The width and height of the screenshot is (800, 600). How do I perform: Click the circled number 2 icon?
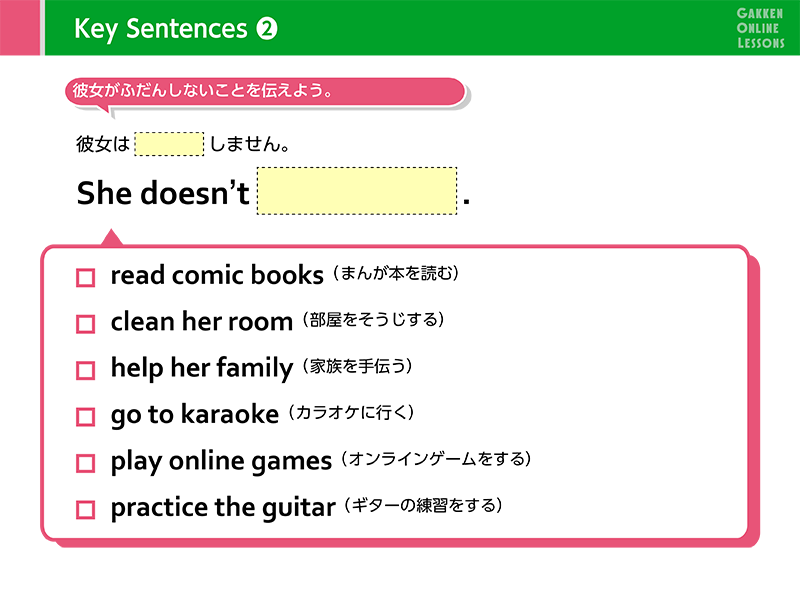[267, 29]
